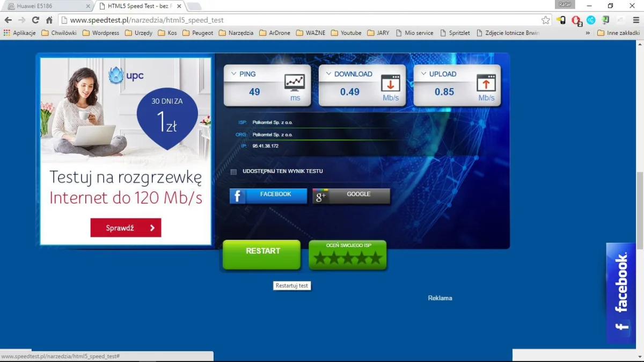This screenshot has width=644, height=362.
Task: Expand the PING panel chevron
Action: (233, 74)
